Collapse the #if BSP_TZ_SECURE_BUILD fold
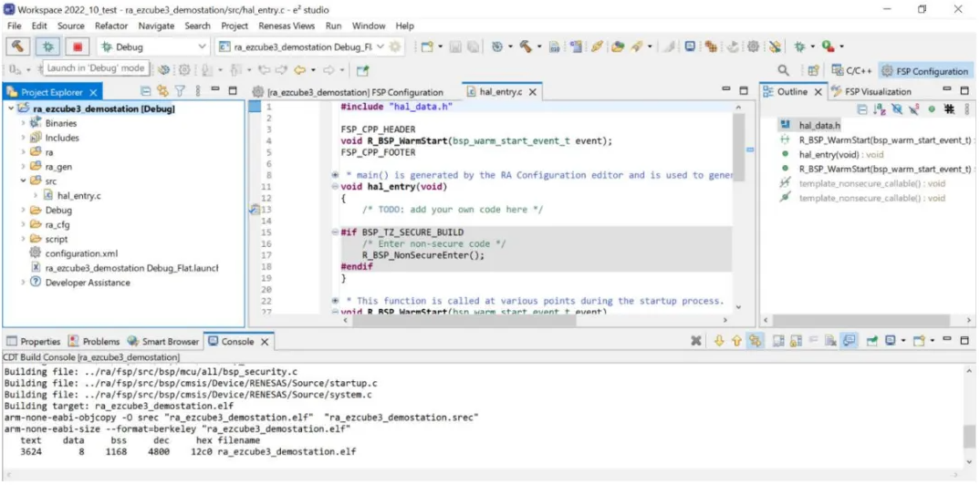Screen dimensions: 980x485 [336, 232]
